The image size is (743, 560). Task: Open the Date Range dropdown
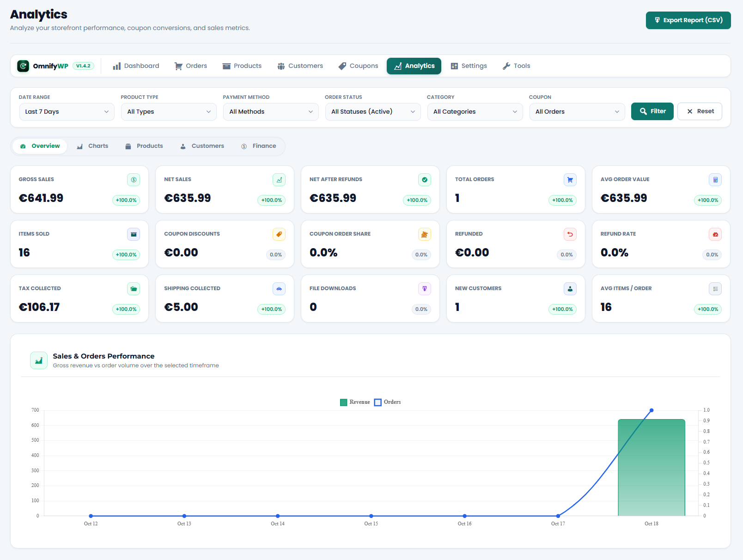(67, 112)
